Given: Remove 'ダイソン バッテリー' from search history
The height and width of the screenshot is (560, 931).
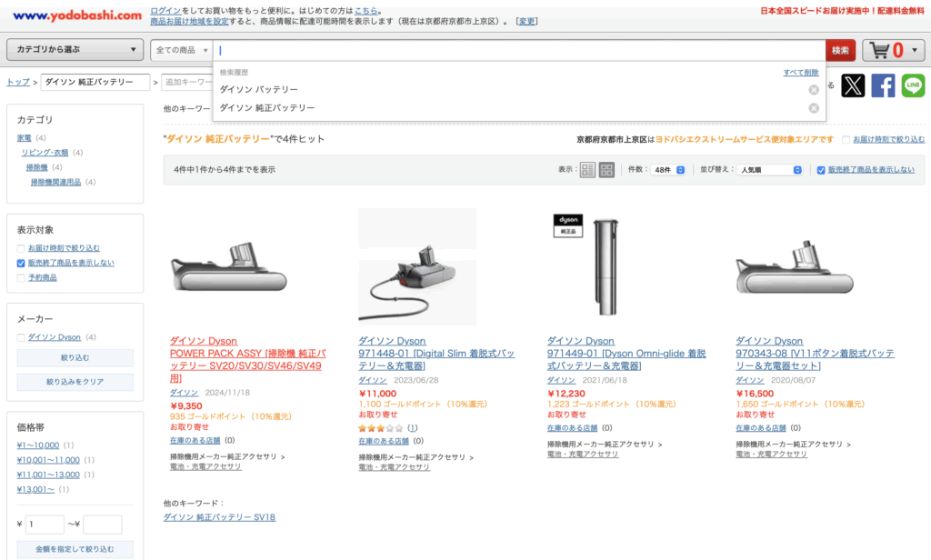Looking at the screenshot, I should (x=814, y=90).
